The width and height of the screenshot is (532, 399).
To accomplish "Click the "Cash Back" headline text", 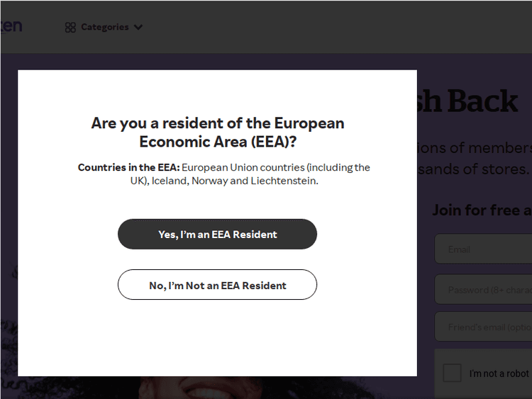I will (x=468, y=102).
